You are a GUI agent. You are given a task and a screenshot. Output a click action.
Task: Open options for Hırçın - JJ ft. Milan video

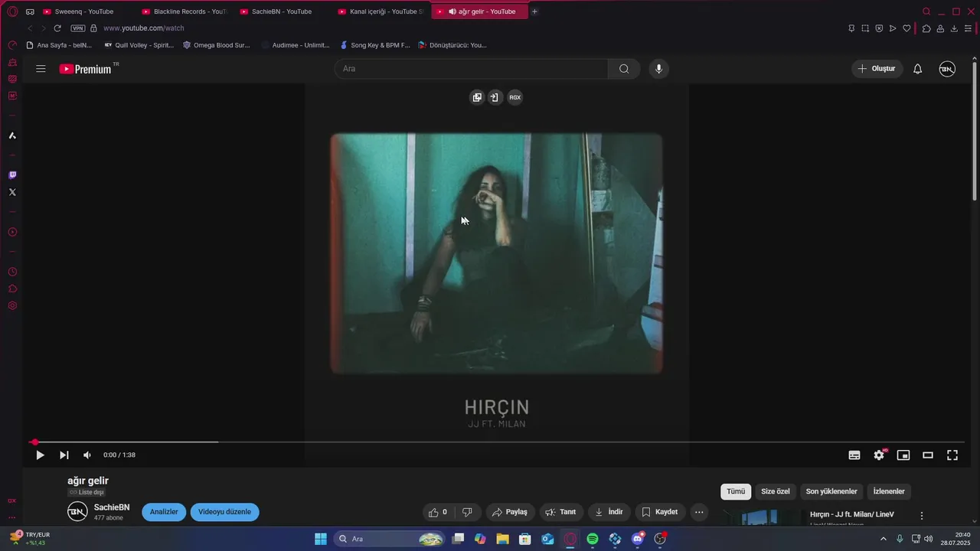pyautogui.click(x=922, y=516)
